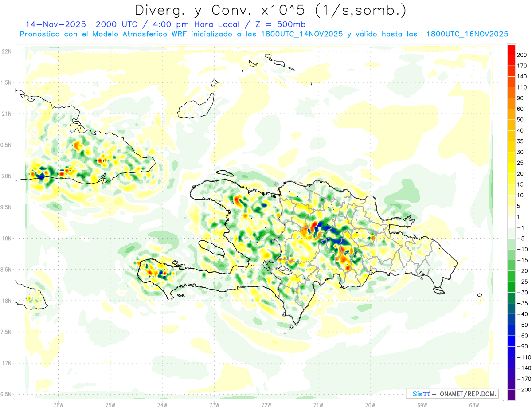The width and height of the screenshot is (532, 411).
Task: Click the latitude label '8.5N'
Action: point(6,270)
